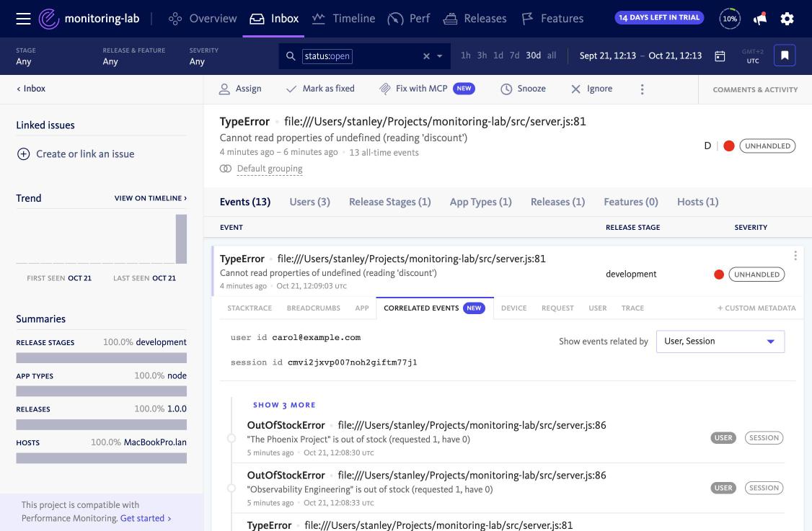The width and height of the screenshot is (812, 531).
Task: Open the Request sub-tab
Action: 557,308
